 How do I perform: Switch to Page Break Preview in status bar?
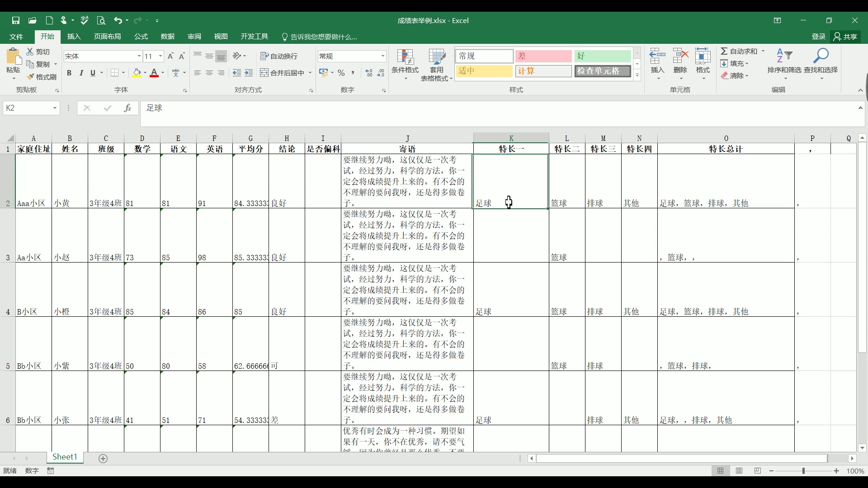pos(758,471)
